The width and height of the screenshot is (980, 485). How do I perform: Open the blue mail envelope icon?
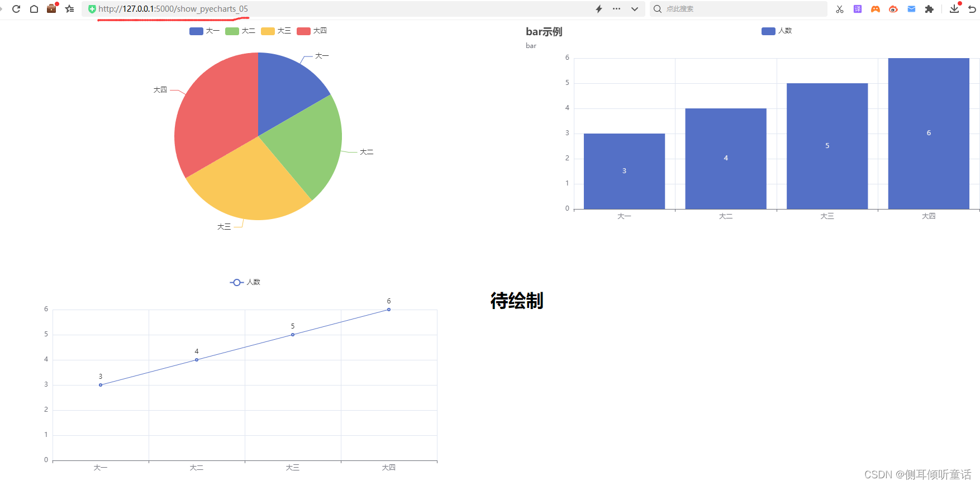coord(911,9)
